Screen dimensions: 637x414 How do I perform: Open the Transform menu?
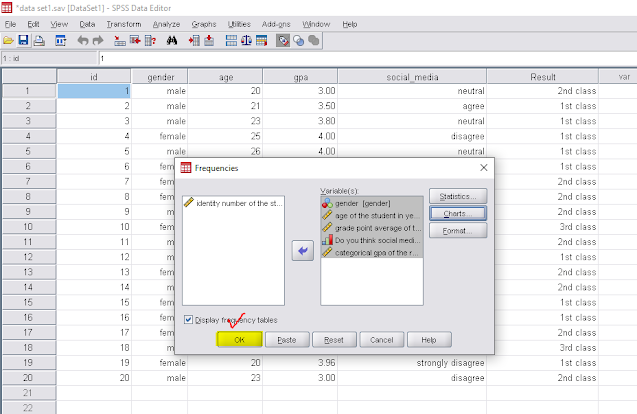124,24
